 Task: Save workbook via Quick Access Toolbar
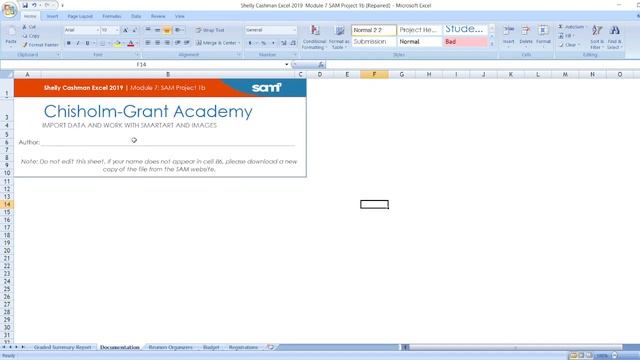[25, 5]
